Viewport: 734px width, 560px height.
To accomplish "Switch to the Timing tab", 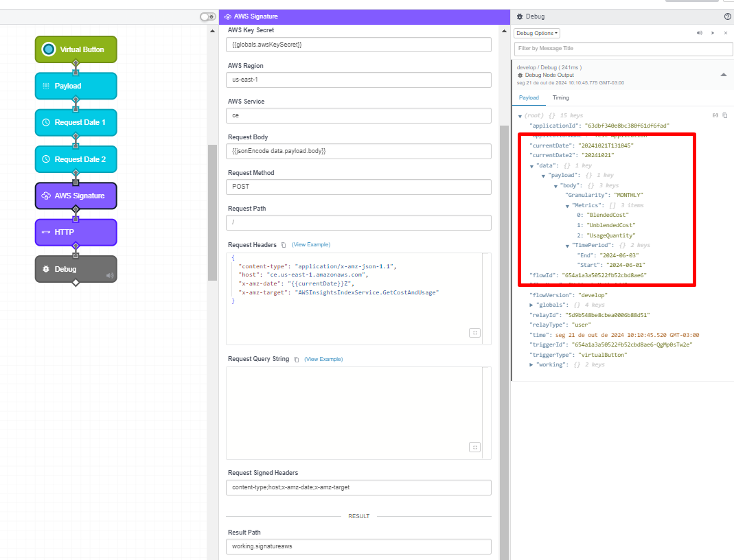I will tap(560, 97).
